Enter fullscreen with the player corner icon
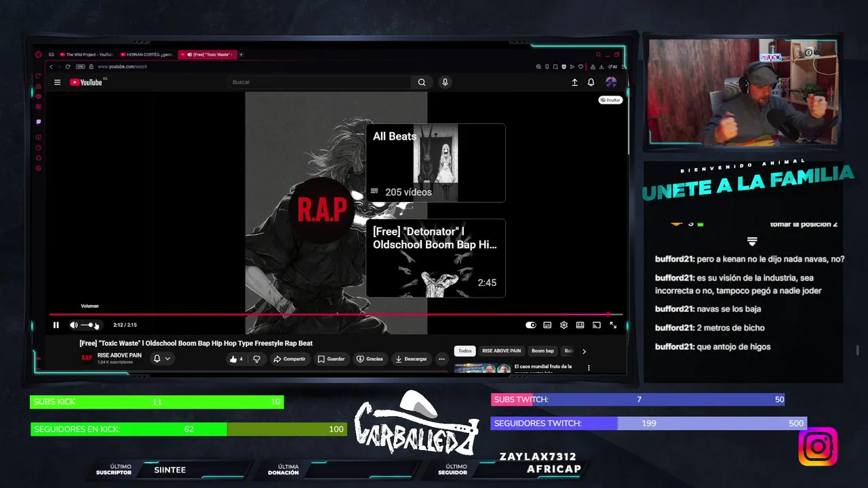 [x=613, y=325]
